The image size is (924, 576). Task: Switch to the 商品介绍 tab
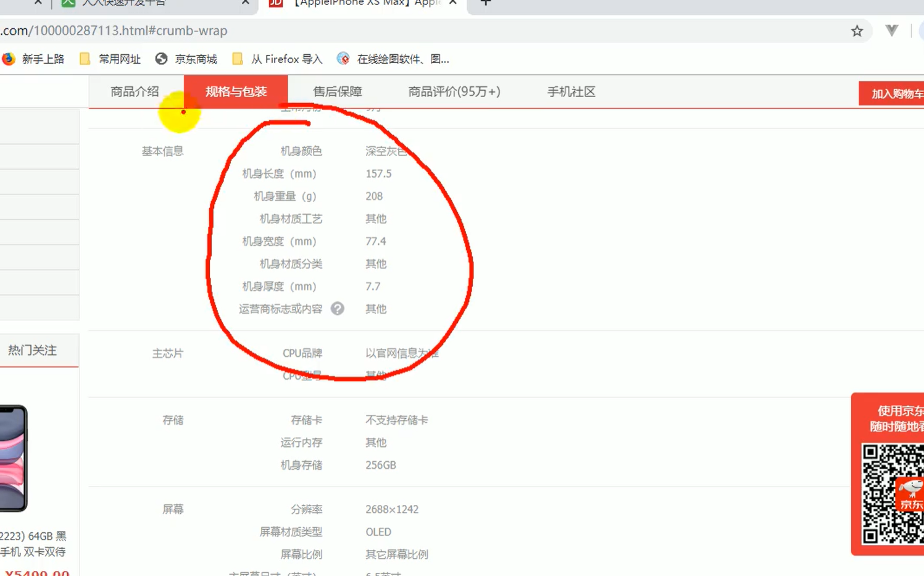click(x=135, y=91)
